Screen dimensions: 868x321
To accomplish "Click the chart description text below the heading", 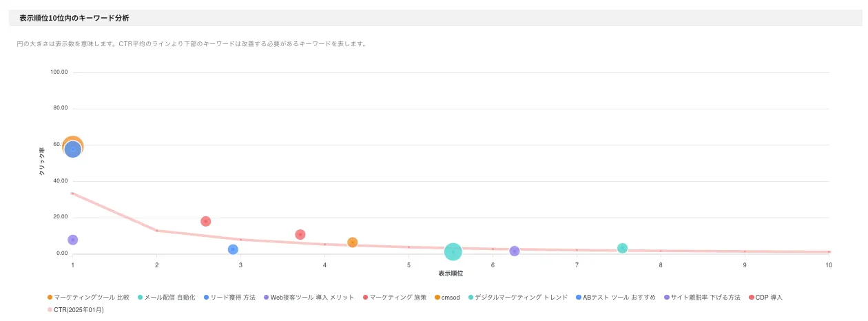I will [192, 43].
